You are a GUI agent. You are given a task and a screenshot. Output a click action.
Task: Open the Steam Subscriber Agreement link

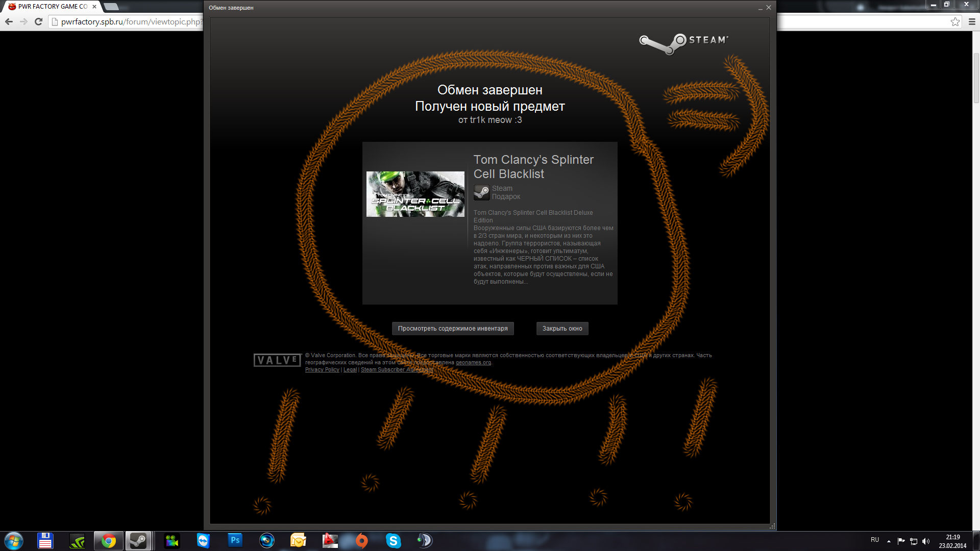(397, 370)
